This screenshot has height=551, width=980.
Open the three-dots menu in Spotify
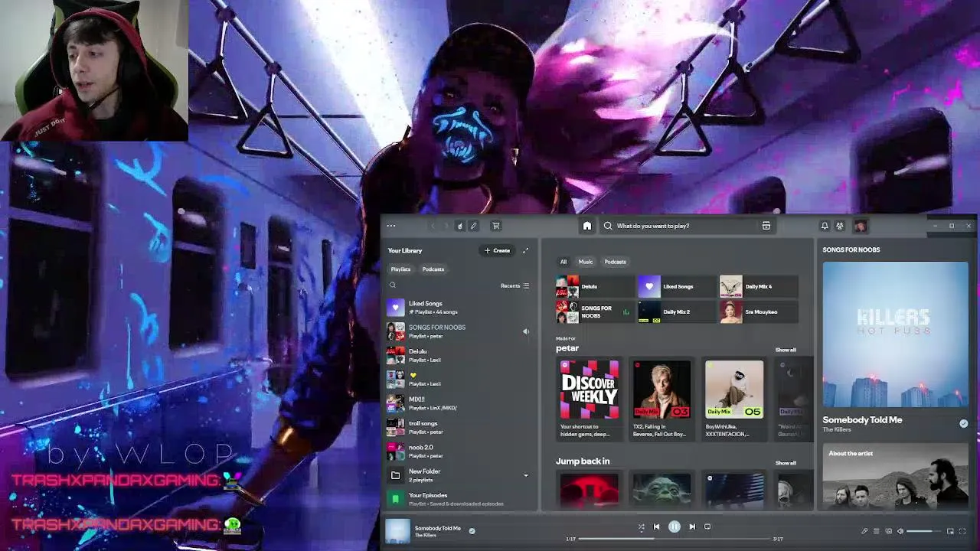coord(391,226)
